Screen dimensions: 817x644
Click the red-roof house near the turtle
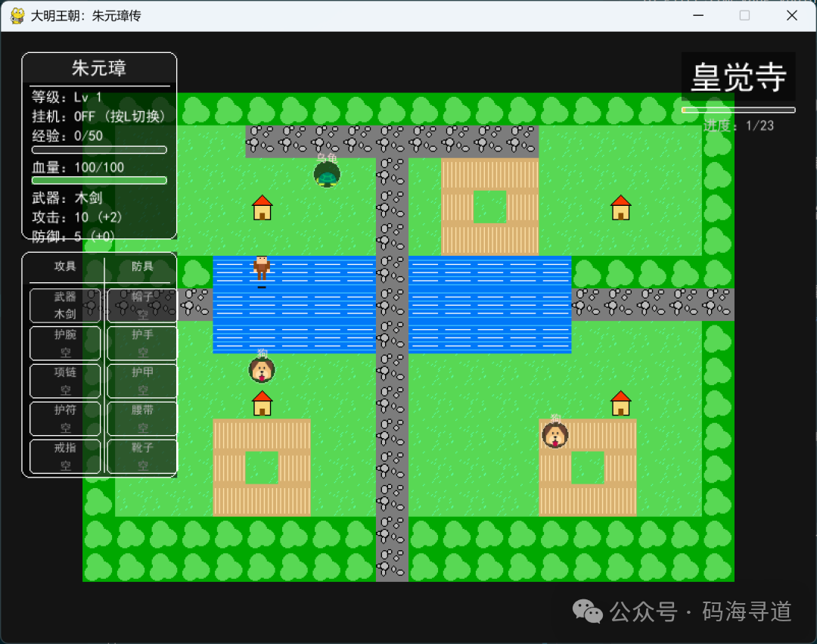click(x=262, y=207)
